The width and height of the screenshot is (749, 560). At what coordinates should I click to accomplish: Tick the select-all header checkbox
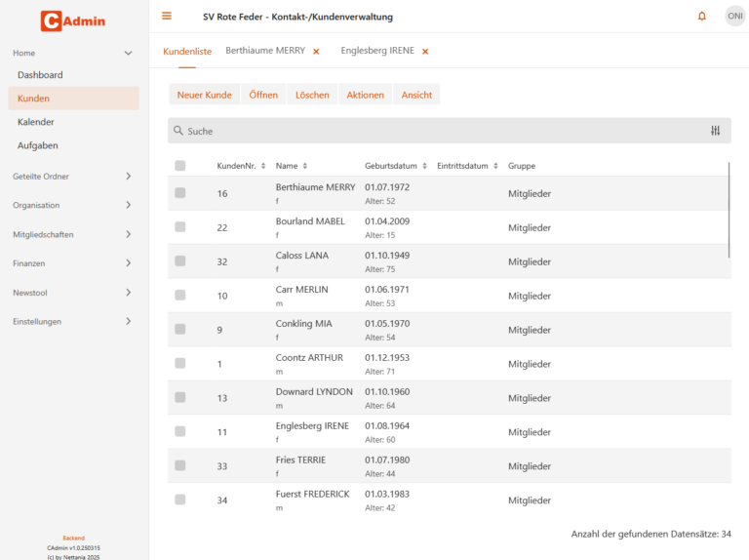coord(180,166)
